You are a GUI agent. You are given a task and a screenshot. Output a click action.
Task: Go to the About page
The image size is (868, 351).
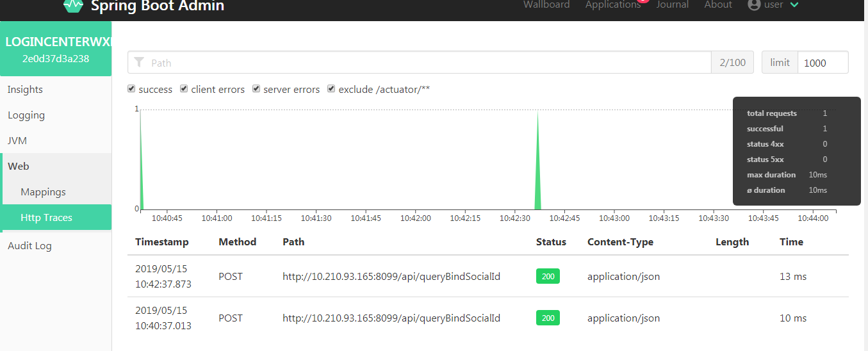coord(718,5)
